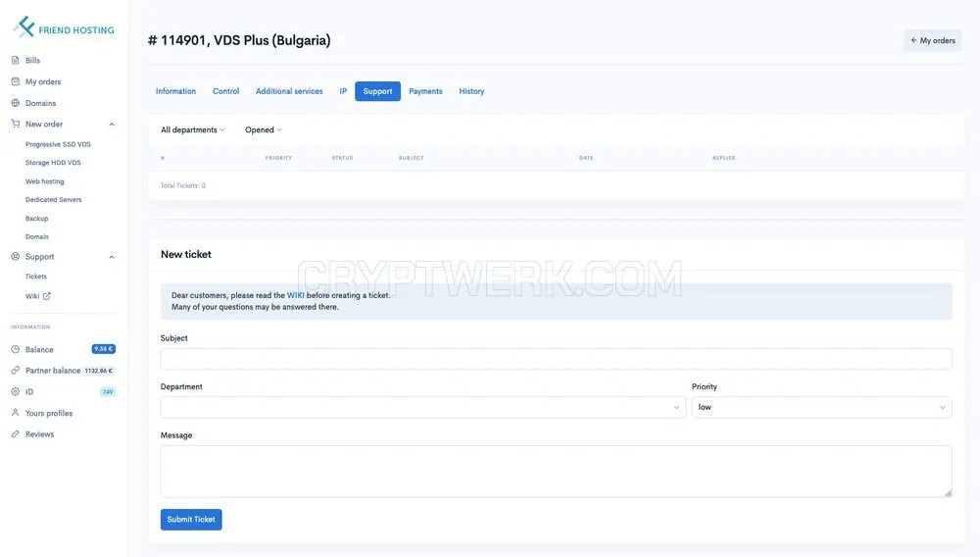Image resolution: width=980 pixels, height=557 pixels.
Task: Open Tickets under Support
Action: coord(35,277)
